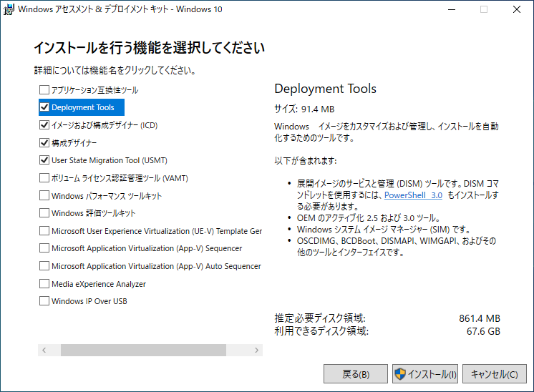Click the UAC shield icon on install button
The height and width of the screenshot is (392, 534).
400,374
